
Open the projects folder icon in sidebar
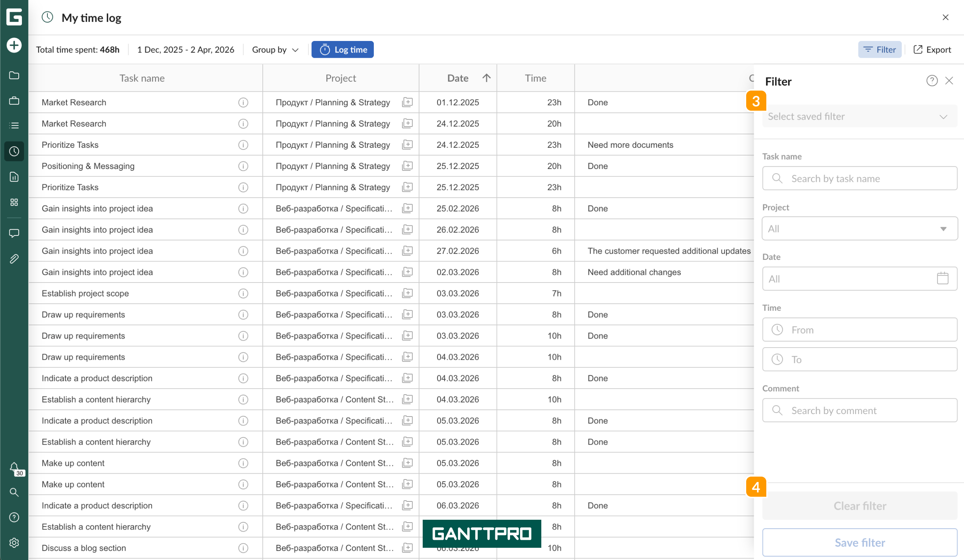[14, 75]
